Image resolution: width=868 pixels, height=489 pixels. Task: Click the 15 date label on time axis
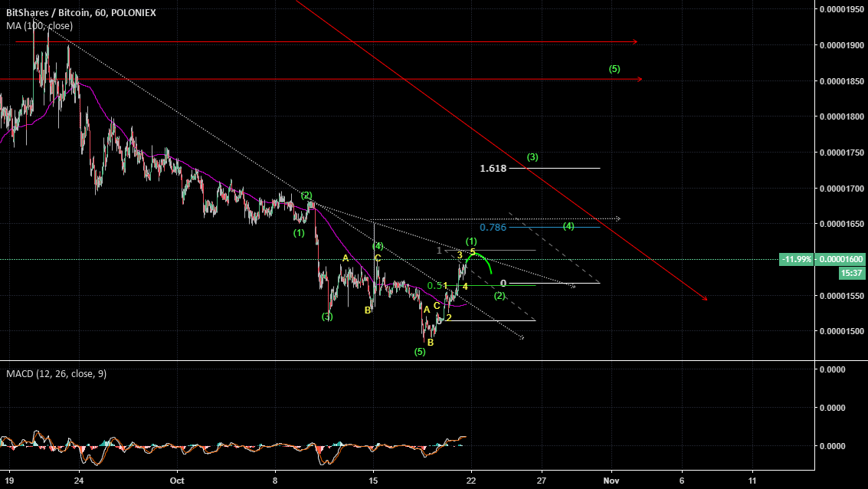tap(374, 480)
